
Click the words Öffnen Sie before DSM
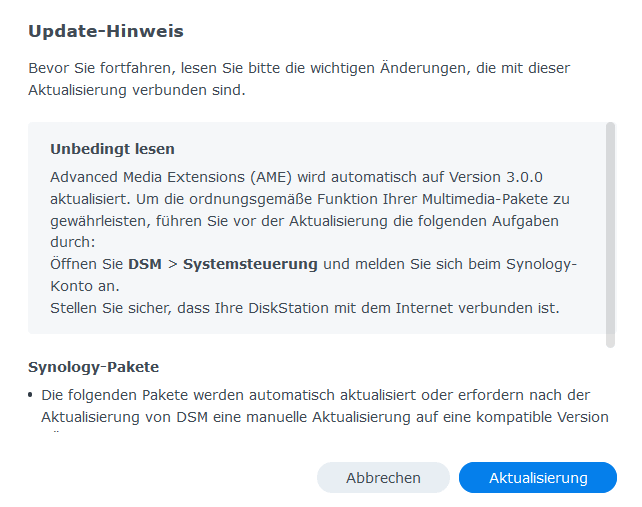87,264
